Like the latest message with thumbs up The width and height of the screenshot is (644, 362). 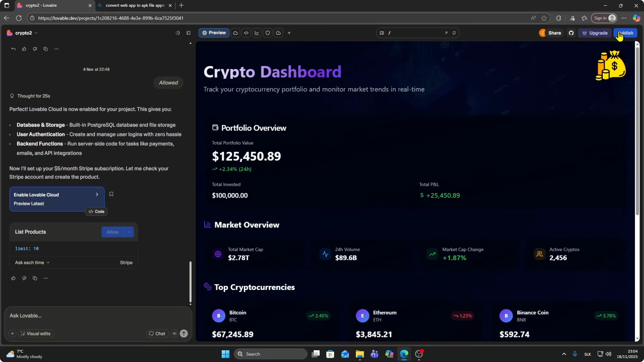click(x=13, y=278)
